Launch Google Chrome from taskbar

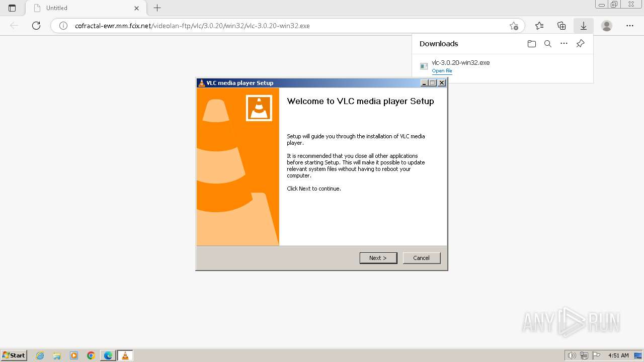pyautogui.click(x=91, y=355)
